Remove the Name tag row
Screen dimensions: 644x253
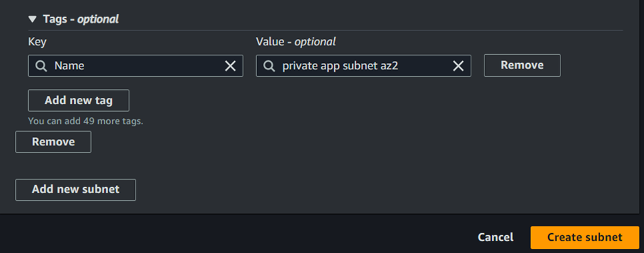coord(522,65)
